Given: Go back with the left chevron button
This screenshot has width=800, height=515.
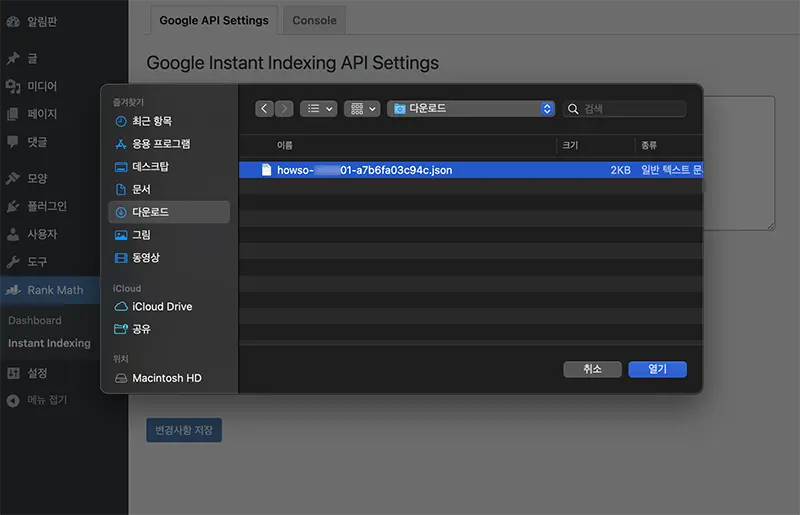Looking at the screenshot, I should tap(264, 109).
